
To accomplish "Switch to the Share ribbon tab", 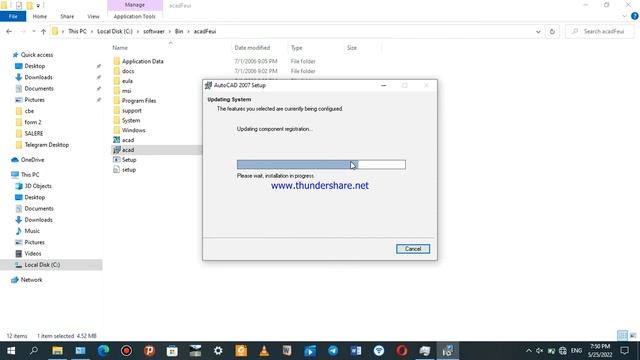I will point(67,16).
